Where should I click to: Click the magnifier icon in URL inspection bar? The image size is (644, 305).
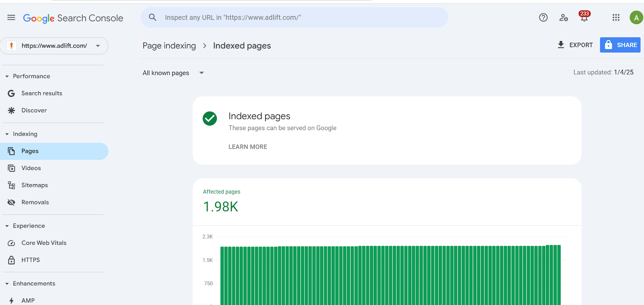(153, 17)
